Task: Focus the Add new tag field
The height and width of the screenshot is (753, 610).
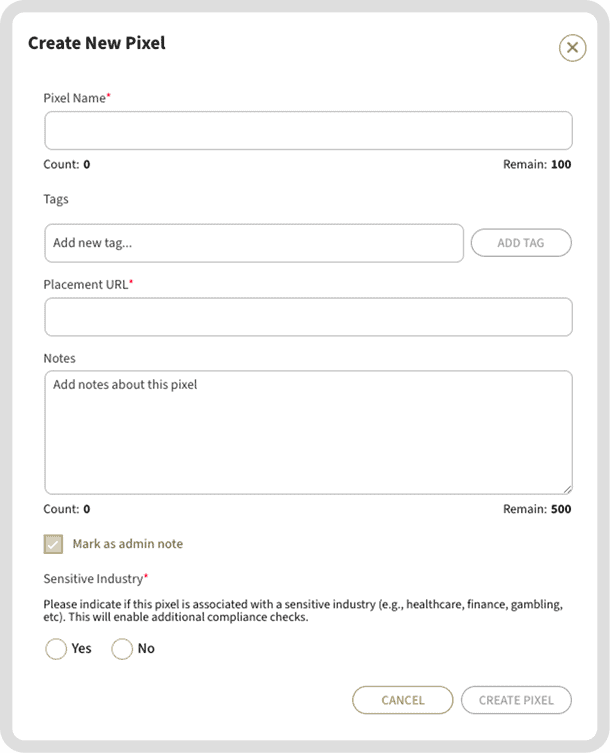Action: (x=254, y=243)
